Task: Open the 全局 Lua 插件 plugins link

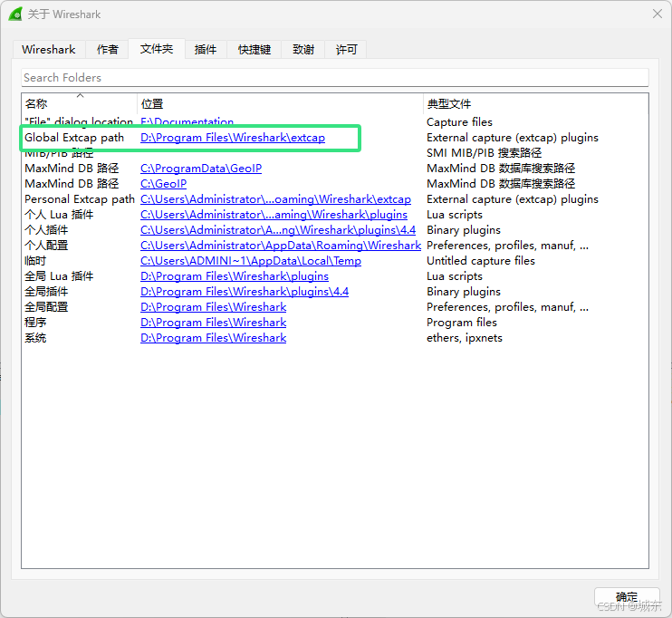Action: (235, 276)
